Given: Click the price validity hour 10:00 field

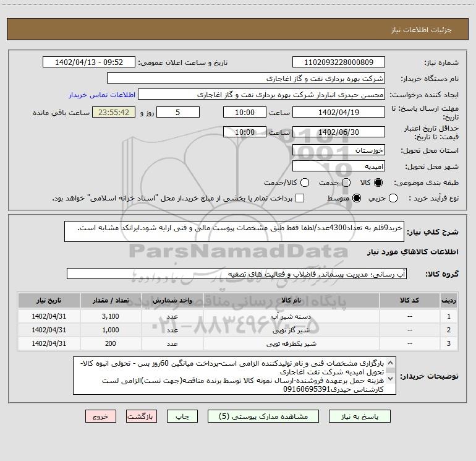Looking at the screenshot, I should (245, 132).
